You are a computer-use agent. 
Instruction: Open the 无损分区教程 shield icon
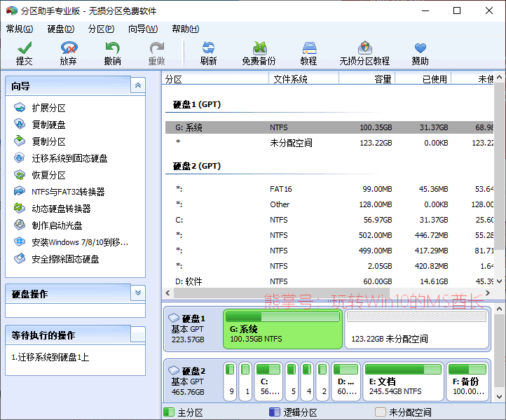coord(364,48)
